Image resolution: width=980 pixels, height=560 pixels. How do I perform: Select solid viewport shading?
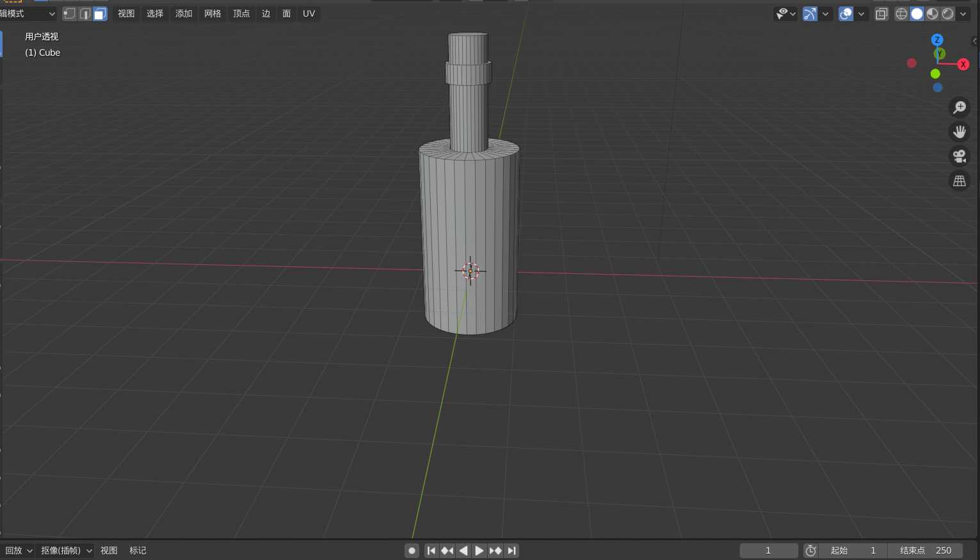pyautogui.click(x=917, y=13)
